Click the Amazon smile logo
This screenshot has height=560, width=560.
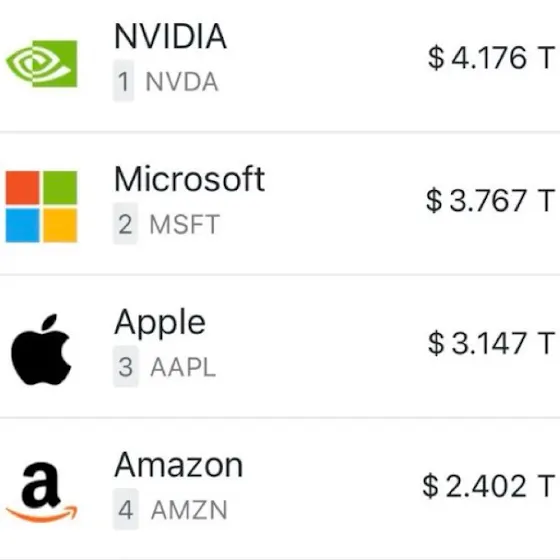point(41,492)
